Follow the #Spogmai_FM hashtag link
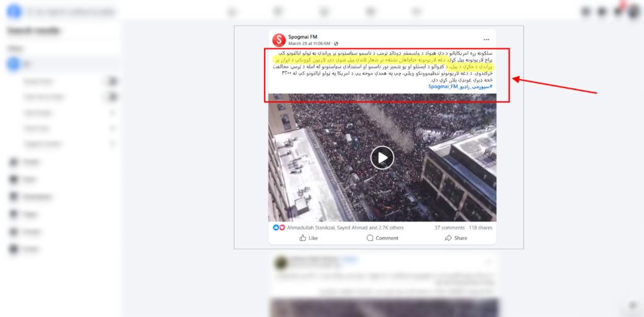Viewport: 644px width, 317px height. coord(460,87)
